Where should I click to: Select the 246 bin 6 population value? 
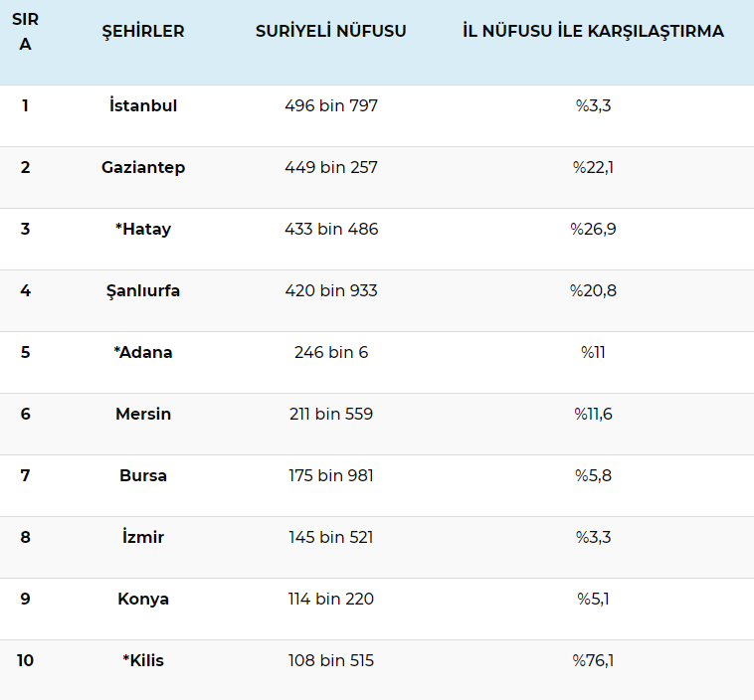pyautogui.click(x=331, y=352)
